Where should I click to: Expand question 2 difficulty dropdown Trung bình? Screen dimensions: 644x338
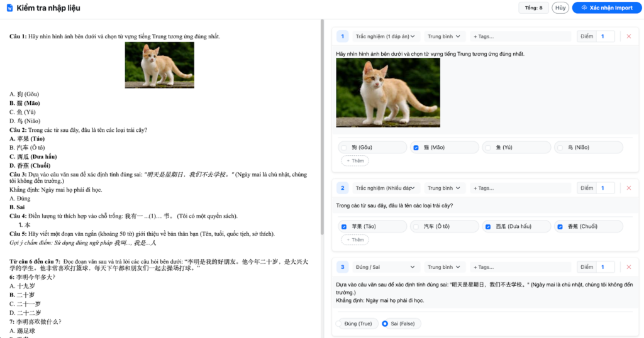pos(444,188)
